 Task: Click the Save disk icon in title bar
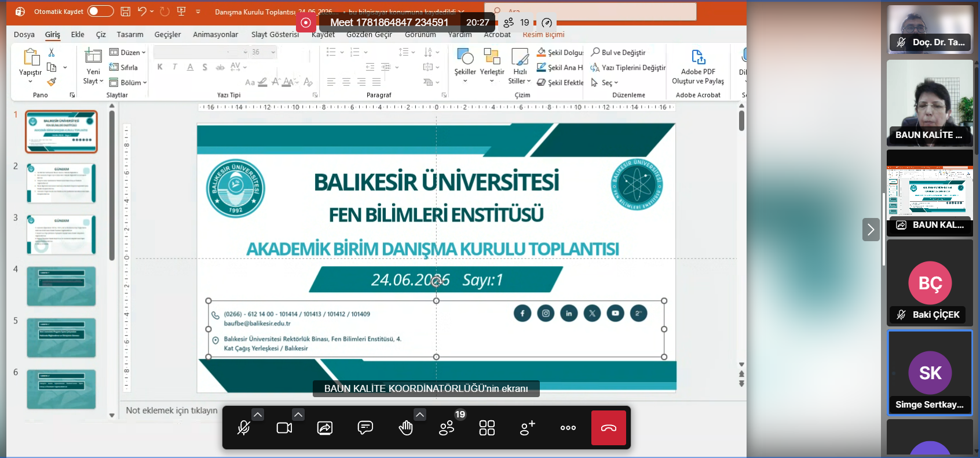pos(125,11)
